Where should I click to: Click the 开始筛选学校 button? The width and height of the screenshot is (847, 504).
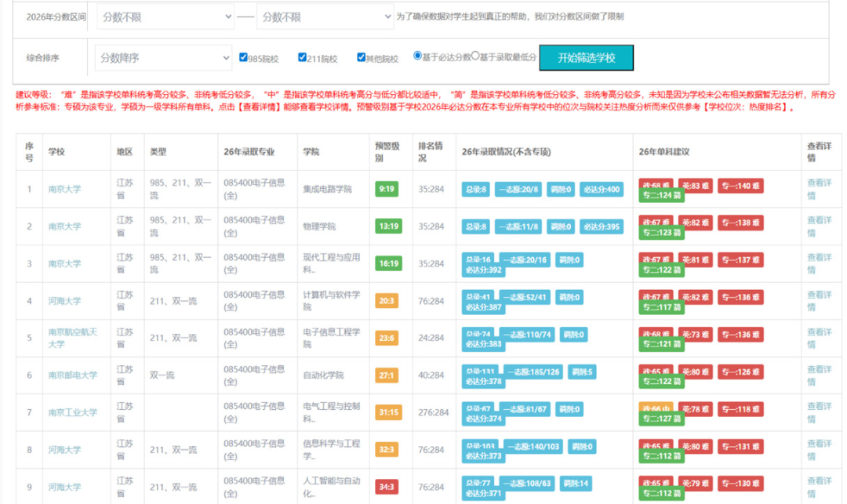coord(586,58)
